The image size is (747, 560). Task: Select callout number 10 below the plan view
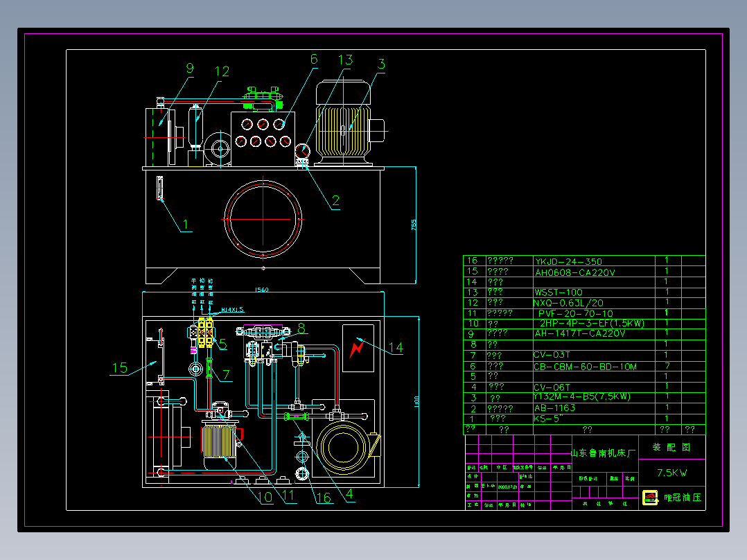(265, 497)
